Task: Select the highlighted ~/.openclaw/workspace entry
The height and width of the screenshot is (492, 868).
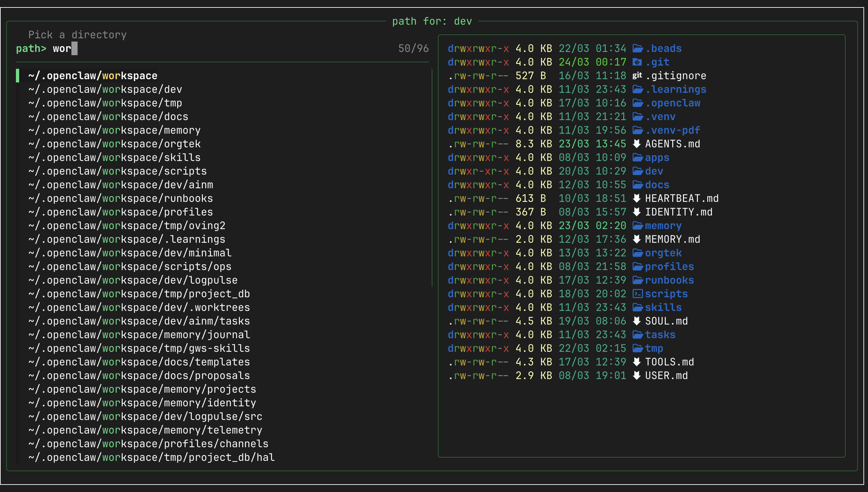Action: tap(92, 75)
